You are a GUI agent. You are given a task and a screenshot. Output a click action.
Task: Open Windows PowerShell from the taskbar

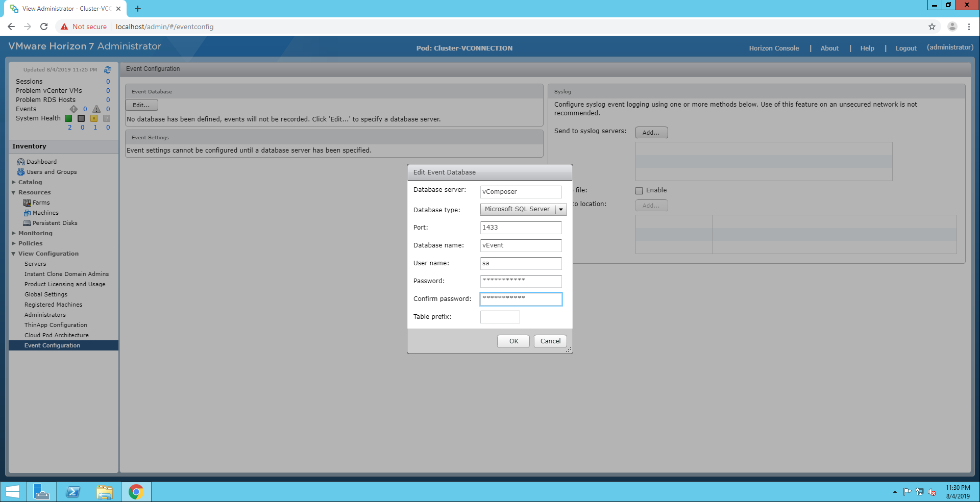tap(73, 492)
